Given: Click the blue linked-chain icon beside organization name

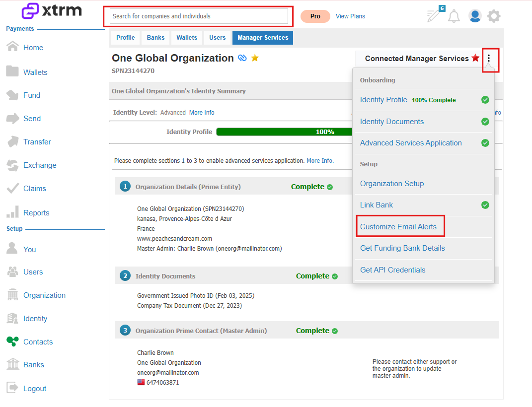Looking at the screenshot, I should (x=242, y=58).
